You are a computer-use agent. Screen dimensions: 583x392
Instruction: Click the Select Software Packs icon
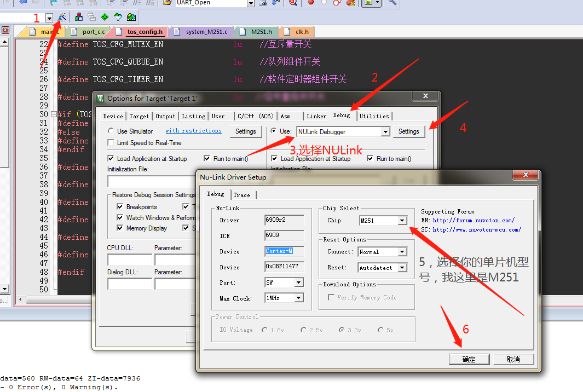[118, 17]
